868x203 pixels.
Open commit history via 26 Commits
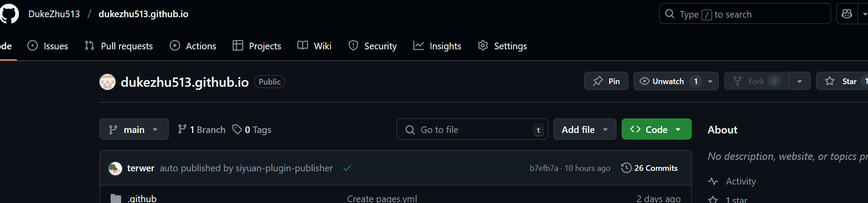click(649, 168)
